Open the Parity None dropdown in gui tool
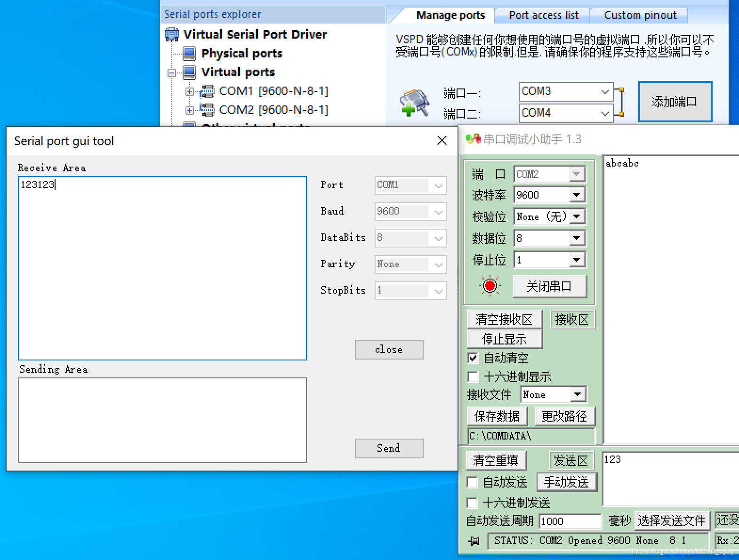This screenshot has width=739, height=560. point(439,264)
